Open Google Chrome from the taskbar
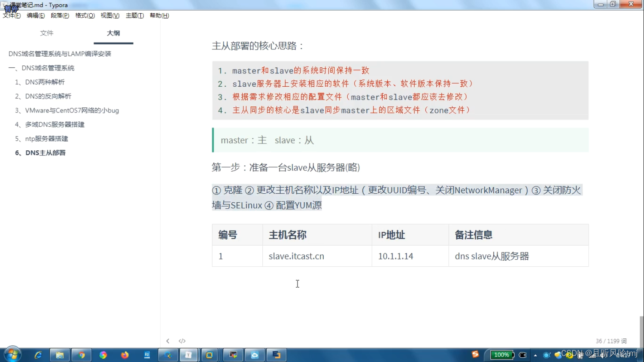The height and width of the screenshot is (362, 644). [x=82, y=355]
